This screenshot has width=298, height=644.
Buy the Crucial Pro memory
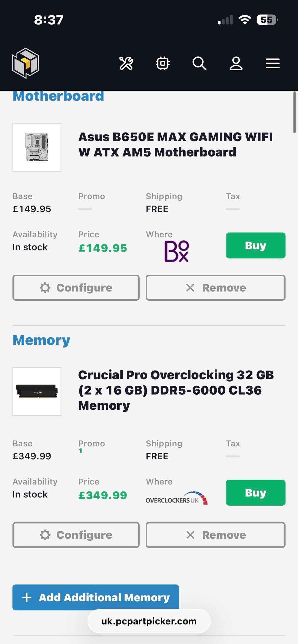256,493
